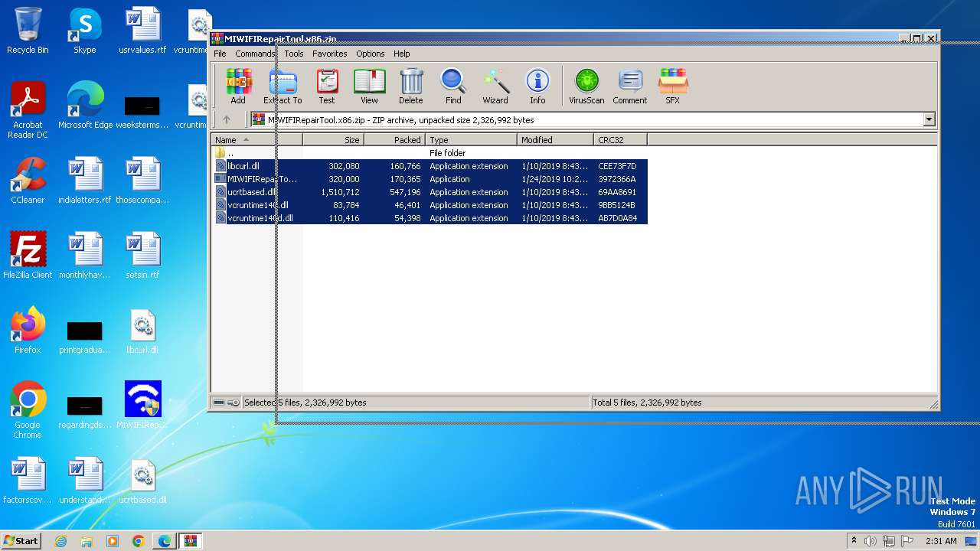This screenshot has height=551, width=980.
Task: Select libcurl.dll file on desktop
Action: point(142,331)
